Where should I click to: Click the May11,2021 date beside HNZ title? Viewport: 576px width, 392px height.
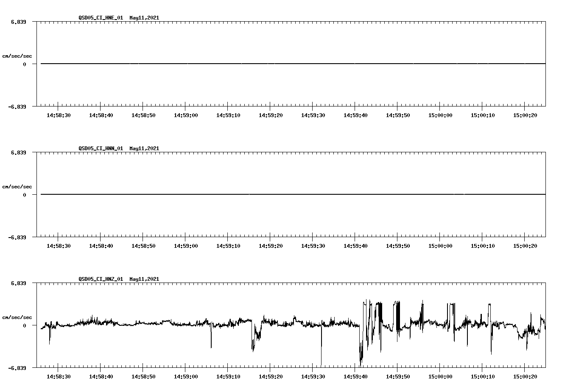pyautogui.click(x=144, y=279)
